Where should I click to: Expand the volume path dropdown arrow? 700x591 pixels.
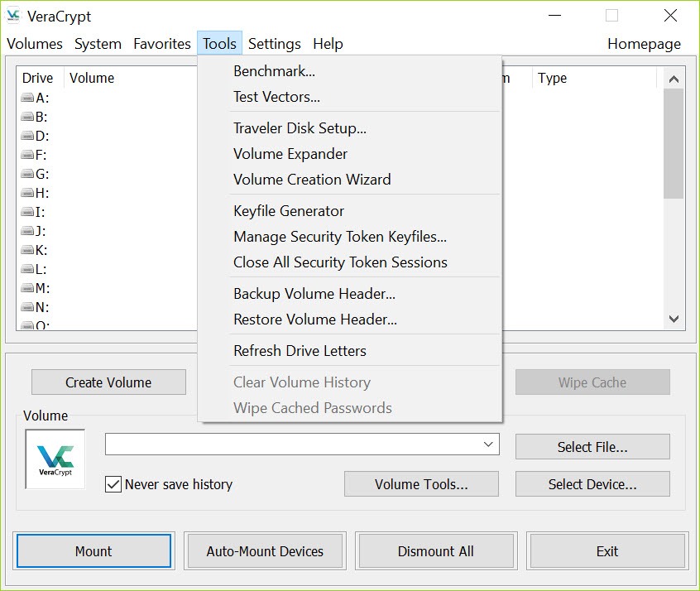point(488,444)
